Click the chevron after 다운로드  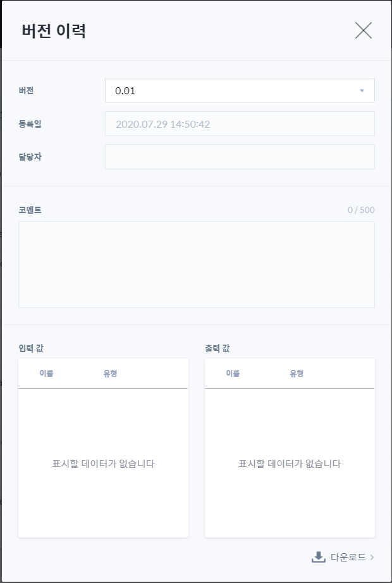coord(372,557)
